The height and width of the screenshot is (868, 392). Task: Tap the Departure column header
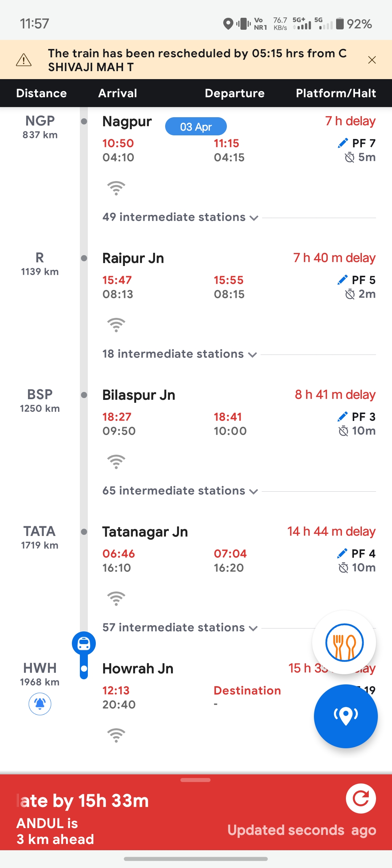pos(234,93)
